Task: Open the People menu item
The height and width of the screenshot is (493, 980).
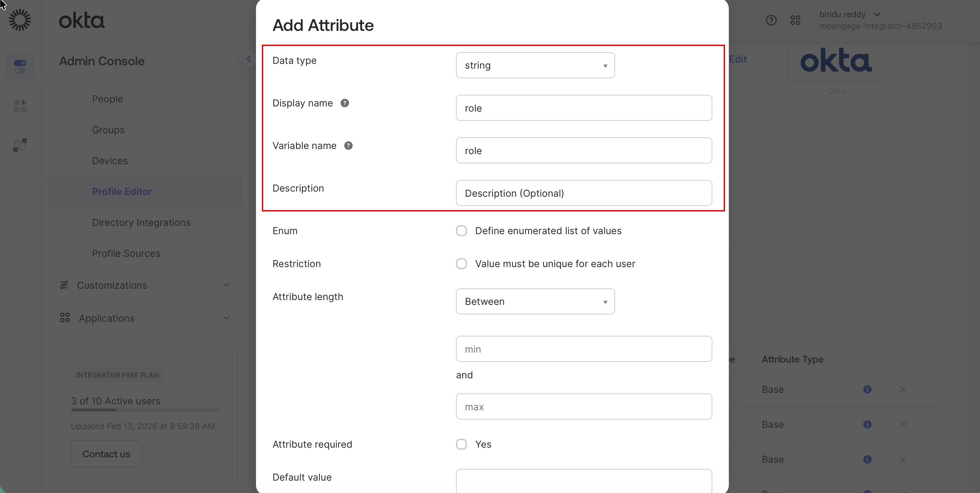Action: [107, 99]
